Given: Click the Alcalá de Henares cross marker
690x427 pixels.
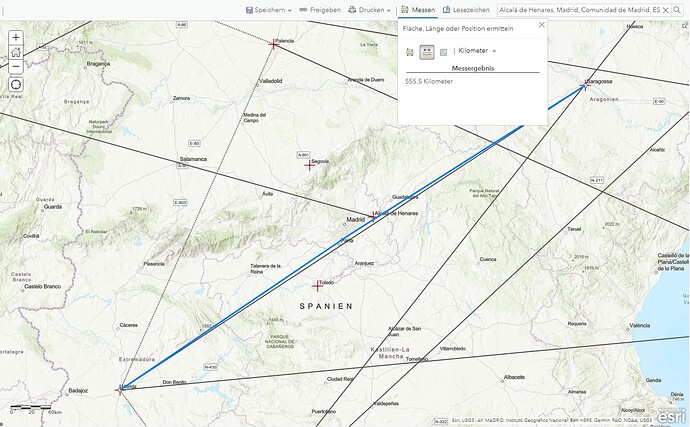Looking at the screenshot, I should coord(374,216).
